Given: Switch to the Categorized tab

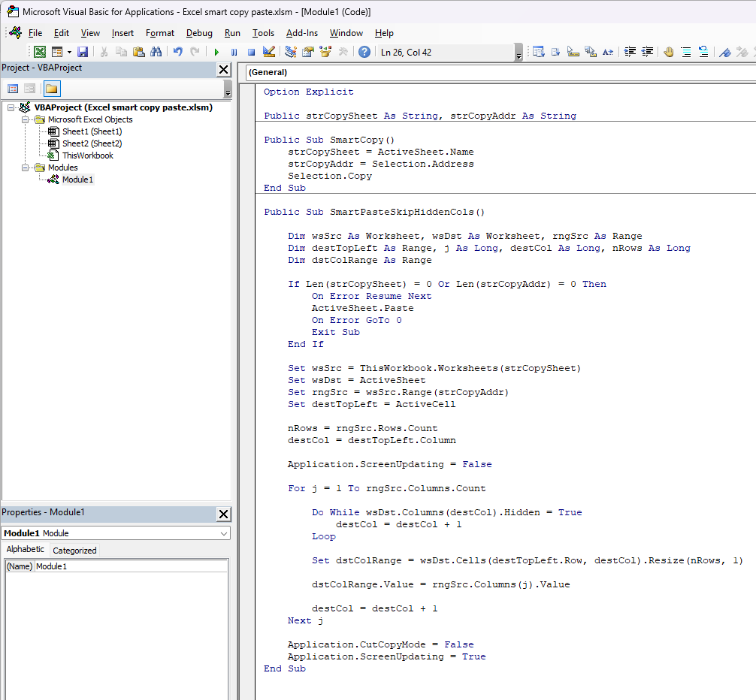Looking at the screenshot, I should tap(74, 551).
